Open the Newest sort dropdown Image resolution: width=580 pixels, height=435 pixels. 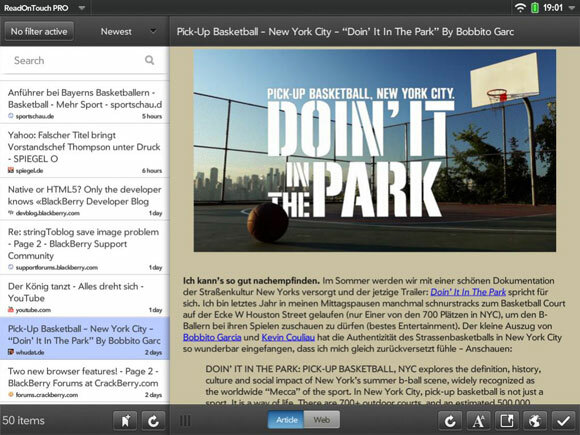(128, 31)
